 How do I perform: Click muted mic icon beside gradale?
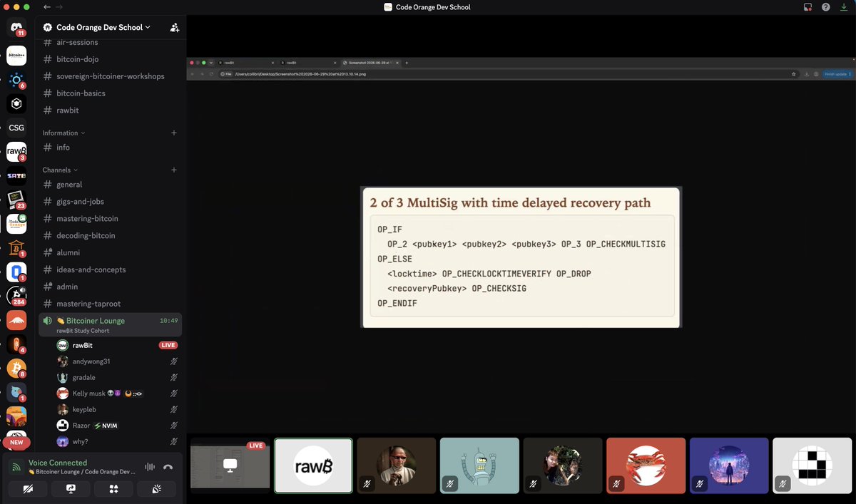pyautogui.click(x=174, y=378)
